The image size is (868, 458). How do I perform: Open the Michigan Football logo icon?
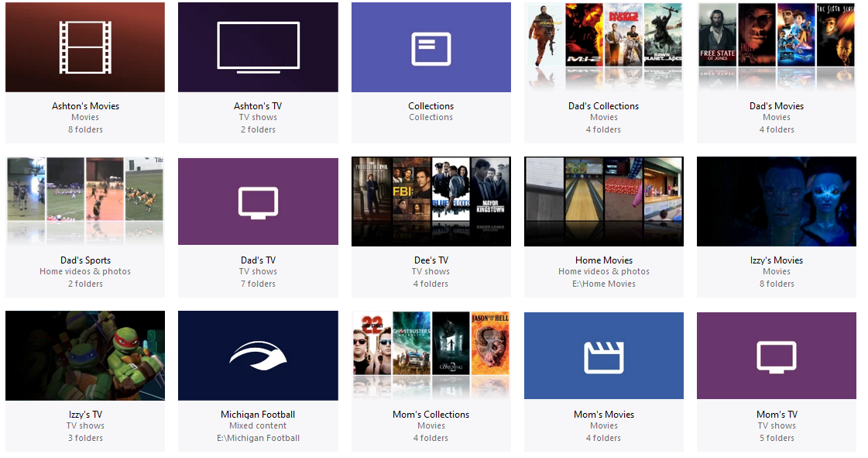[258, 355]
